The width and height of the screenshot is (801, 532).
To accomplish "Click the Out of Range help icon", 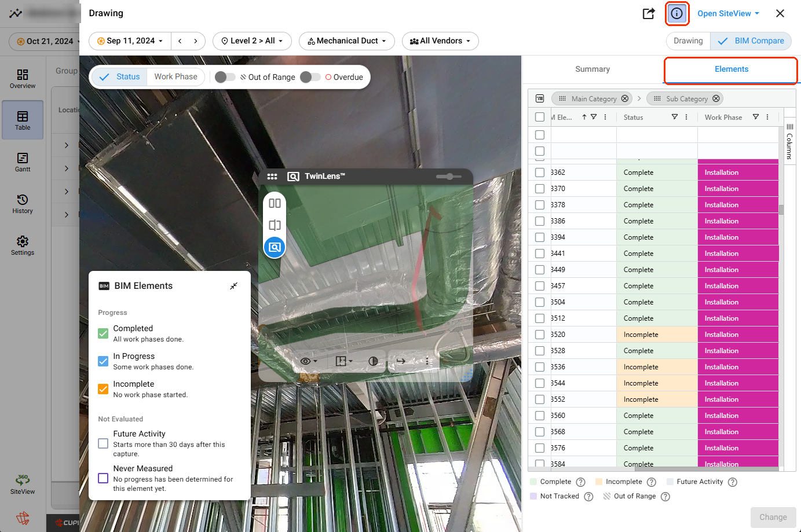I will (665, 497).
